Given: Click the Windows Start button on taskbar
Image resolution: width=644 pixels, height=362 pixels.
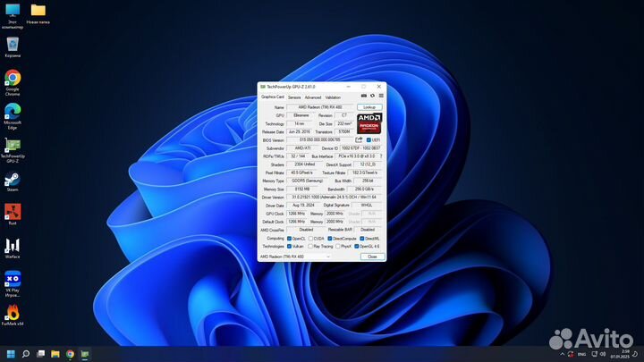Looking at the screenshot, I should click(x=9, y=354).
